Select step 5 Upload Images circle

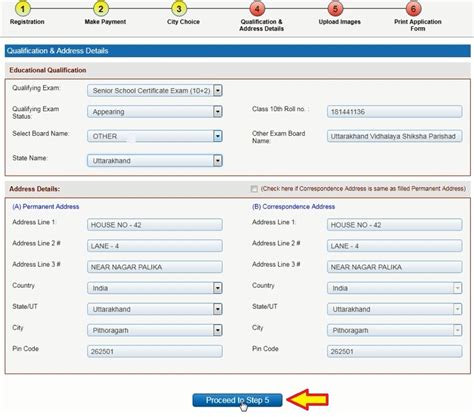(x=335, y=8)
